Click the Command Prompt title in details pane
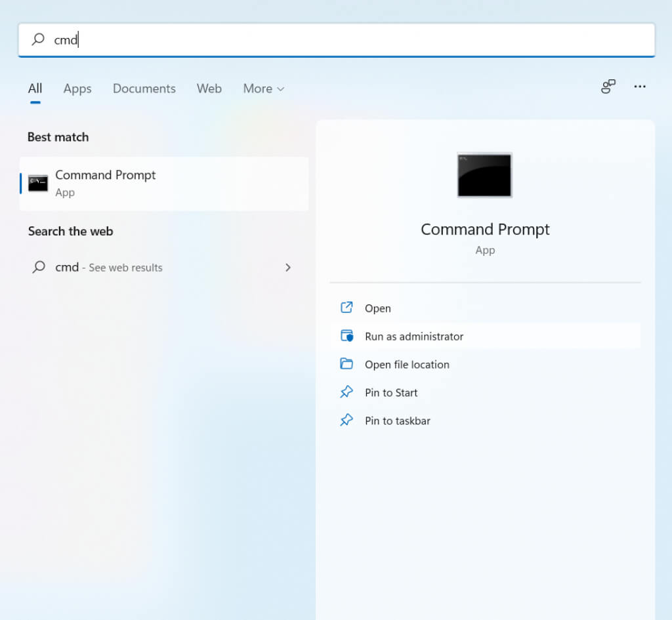This screenshot has width=672, height=620. coord(485,229)
